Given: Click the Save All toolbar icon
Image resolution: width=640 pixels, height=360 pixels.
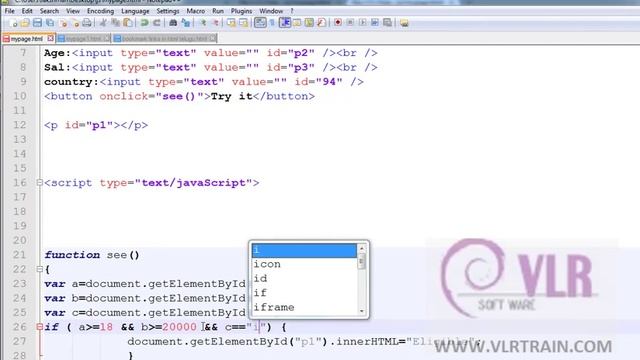Looking at the screenshot, I should 50,22.
